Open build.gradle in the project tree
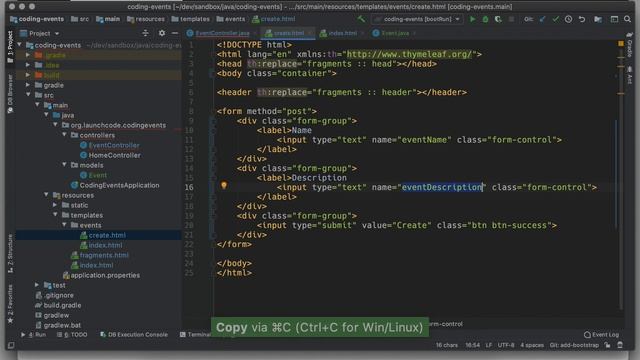Screen dimensions: 640x360 click(62, 305)
